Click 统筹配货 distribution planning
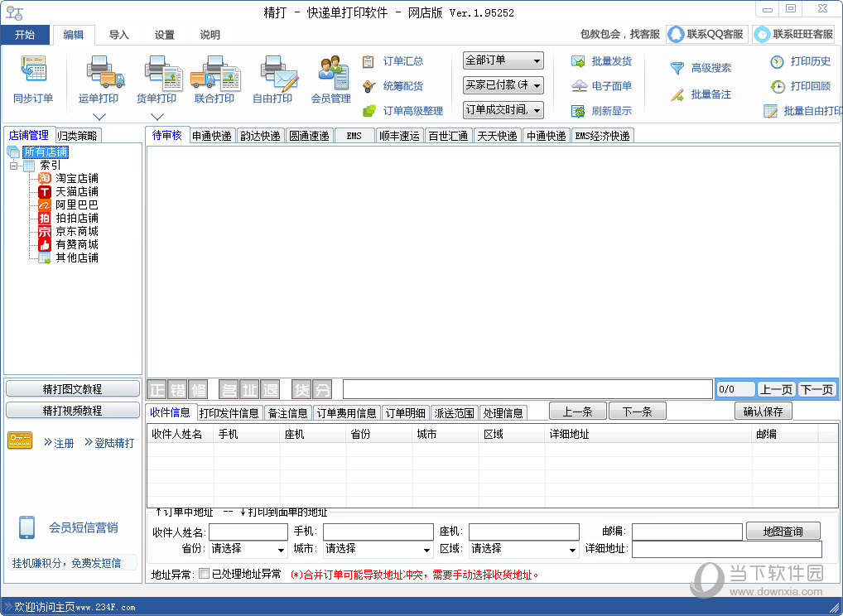843x616 pixels. click(x=393, y=86)
